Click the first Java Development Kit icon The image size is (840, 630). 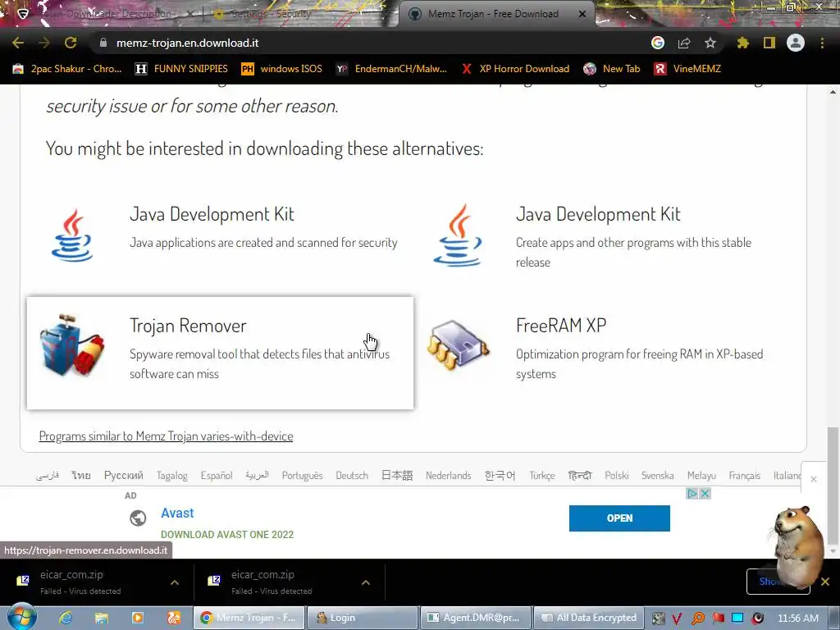[x=72, y=235]
